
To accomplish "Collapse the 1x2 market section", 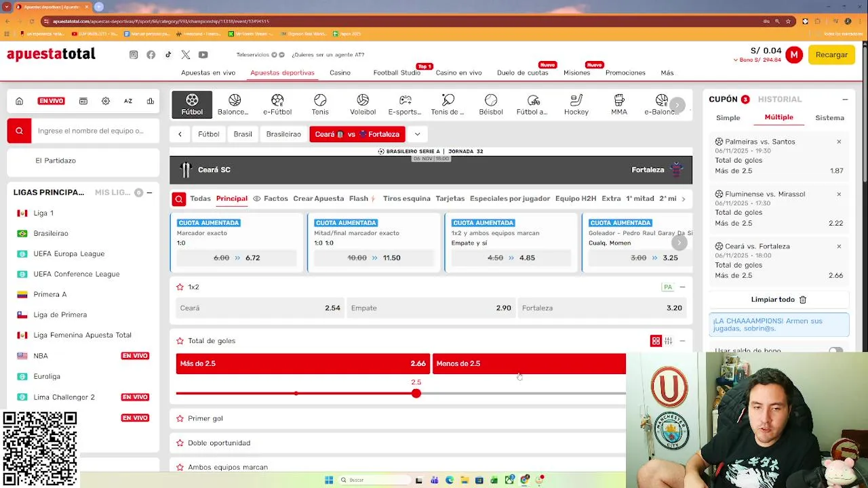I will tap(682, 287).
